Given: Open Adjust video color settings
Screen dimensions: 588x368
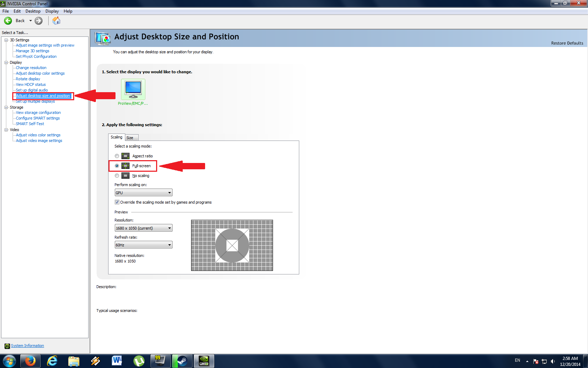Looking at the screenshot, I should click(38, 135).
